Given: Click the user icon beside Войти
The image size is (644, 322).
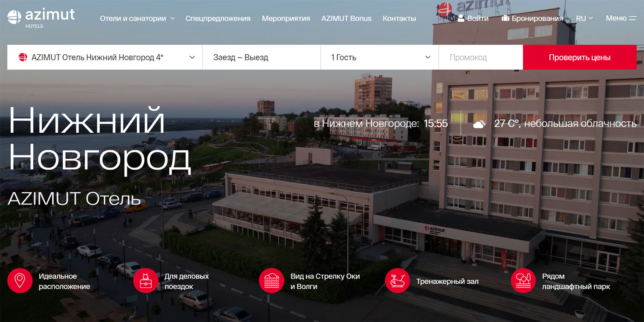Looking at the screenshot, I should coord(461,18).
